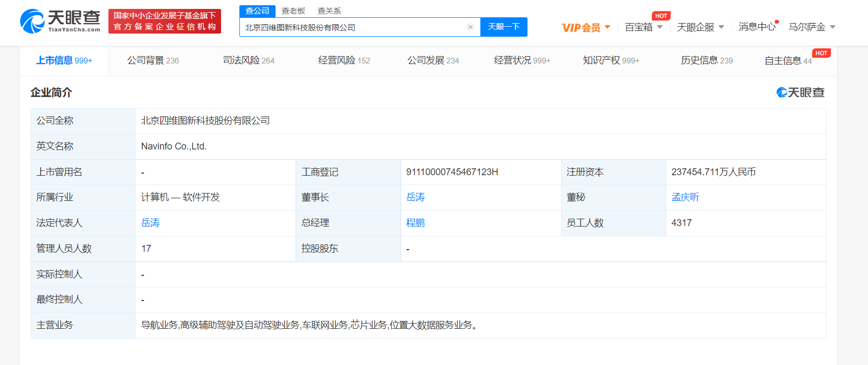Click the TianYanCha logo to go home
This screenshot has width=868, height=365.
pos(60,21)
